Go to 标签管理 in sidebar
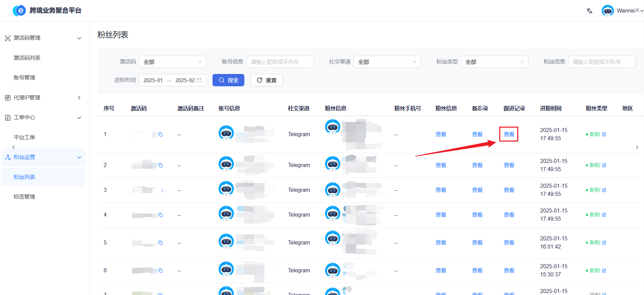644x295 pixels. point(24,197)
